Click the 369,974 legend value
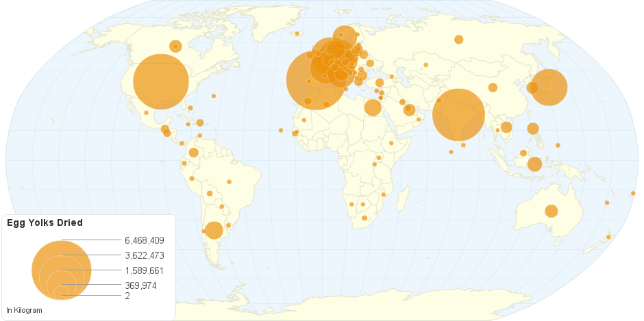Screen dimensions: 644x321 [x=140, y=285]
